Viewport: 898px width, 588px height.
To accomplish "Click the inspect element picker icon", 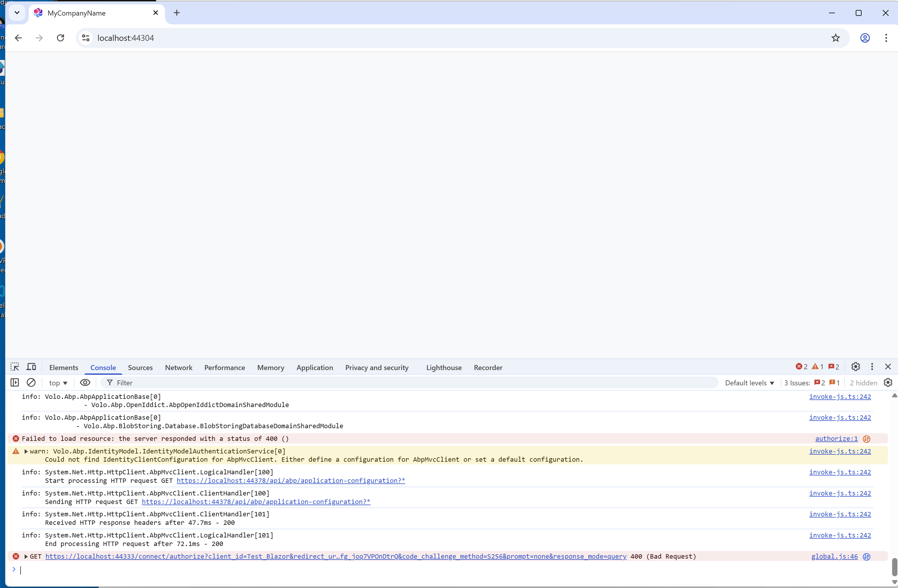I will (x=15, y=367).
